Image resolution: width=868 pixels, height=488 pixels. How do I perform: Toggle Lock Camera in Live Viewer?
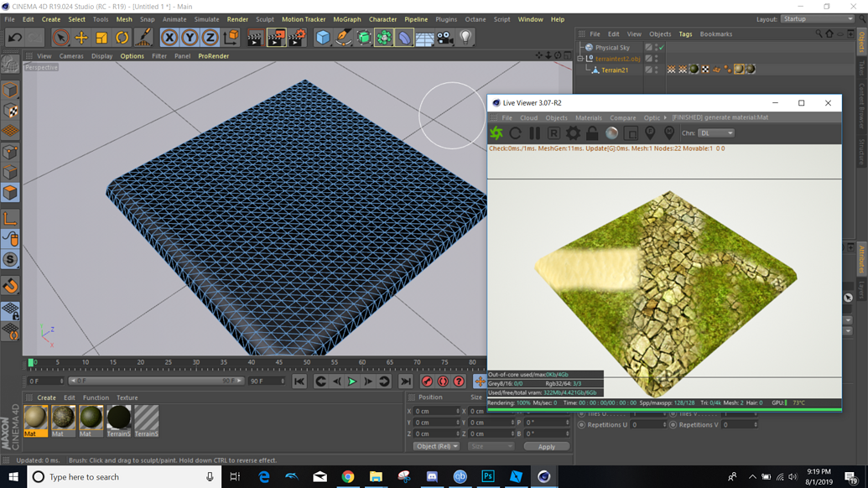(x=592, y=132)
